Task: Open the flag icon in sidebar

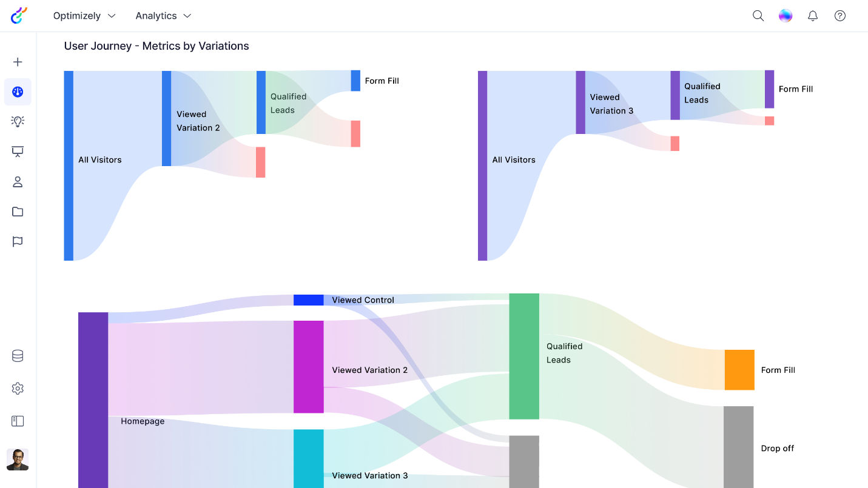Action: [18, 242]
